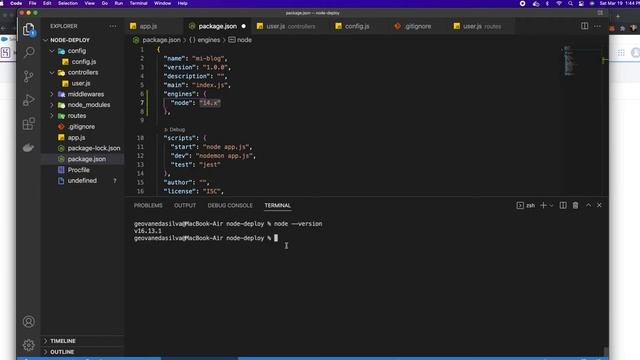Open macOS Spotlight search icon
The image size is (640, 360).
coord(570,3)
